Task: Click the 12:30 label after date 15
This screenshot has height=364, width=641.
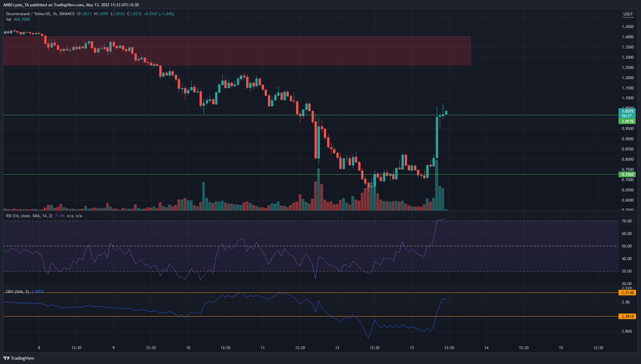Action: click(x=598, y=348)
